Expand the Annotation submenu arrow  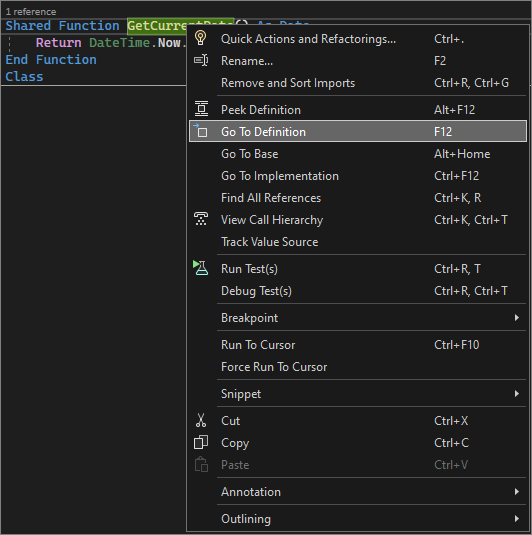pos(517,492)
